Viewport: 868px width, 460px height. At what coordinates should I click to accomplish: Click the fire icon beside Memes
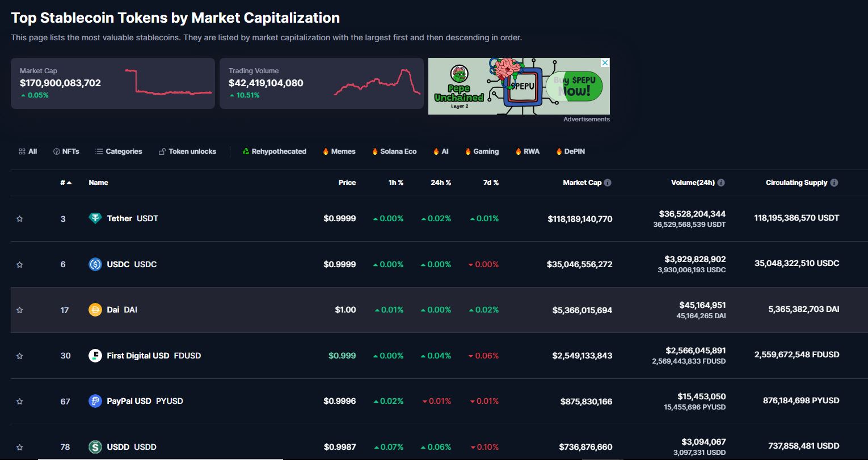326,151
